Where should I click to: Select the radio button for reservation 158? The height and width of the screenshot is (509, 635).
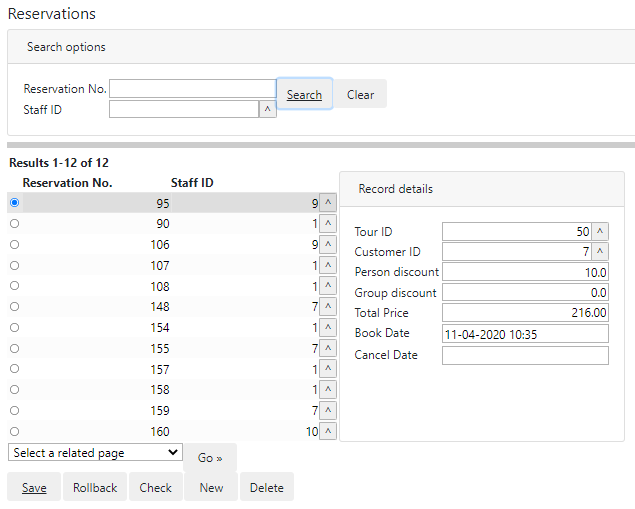[15, 390]
